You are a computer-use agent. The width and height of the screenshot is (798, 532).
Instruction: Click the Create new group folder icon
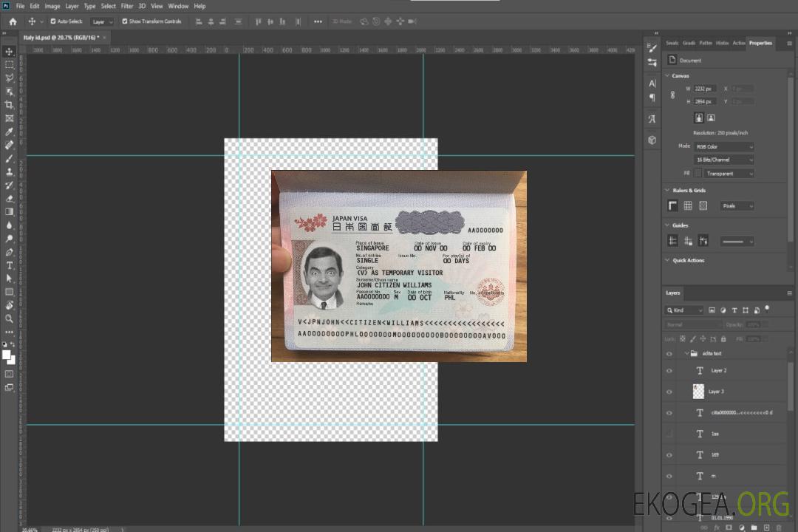click(x=754, y=528)
